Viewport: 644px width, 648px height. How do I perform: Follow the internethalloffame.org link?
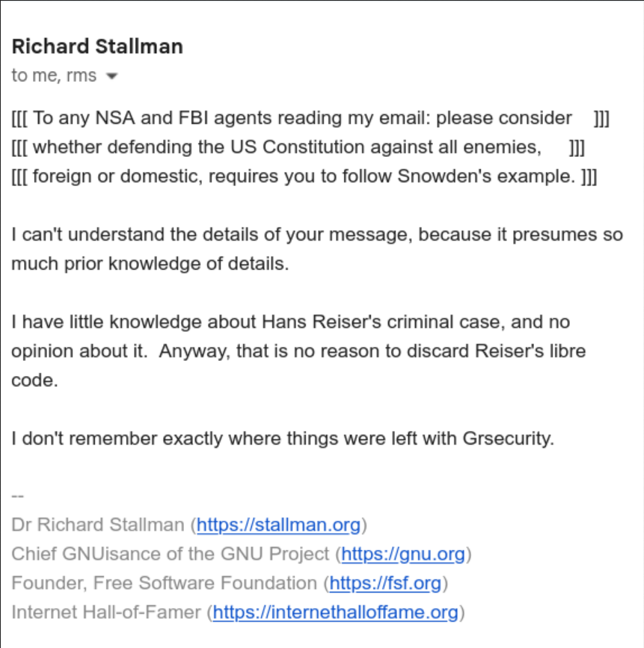[335, 612]
